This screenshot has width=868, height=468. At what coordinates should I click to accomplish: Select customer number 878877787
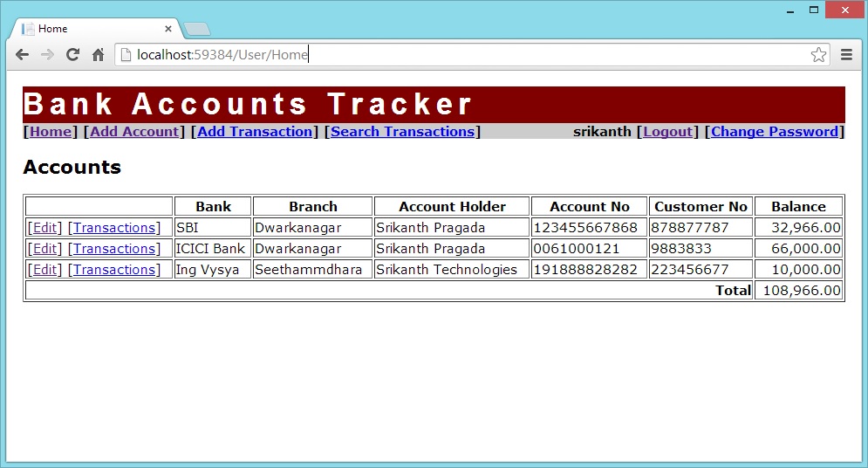pos(701,228)
